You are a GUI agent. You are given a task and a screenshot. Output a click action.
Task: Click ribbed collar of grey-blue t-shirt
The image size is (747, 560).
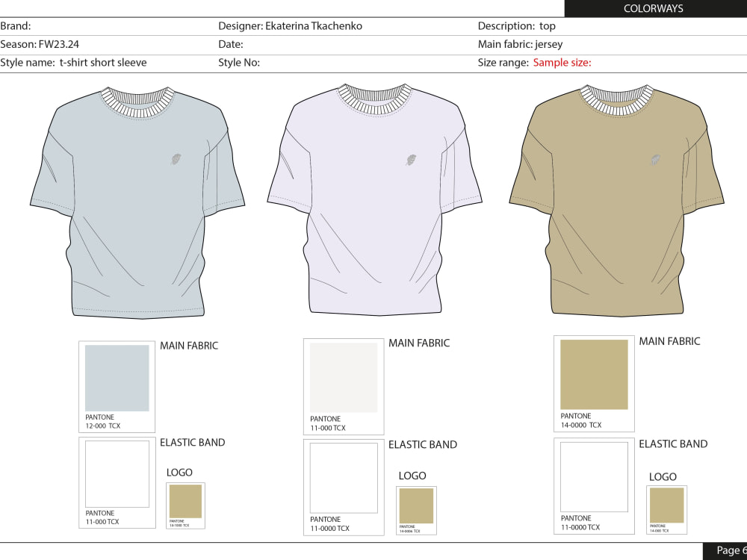tap(137, 102)
